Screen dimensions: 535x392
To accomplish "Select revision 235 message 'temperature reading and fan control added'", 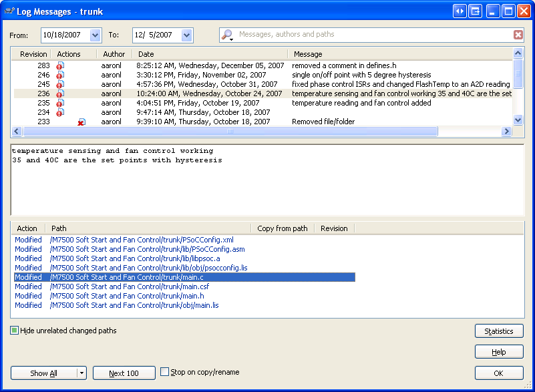I will coord(361,103).
